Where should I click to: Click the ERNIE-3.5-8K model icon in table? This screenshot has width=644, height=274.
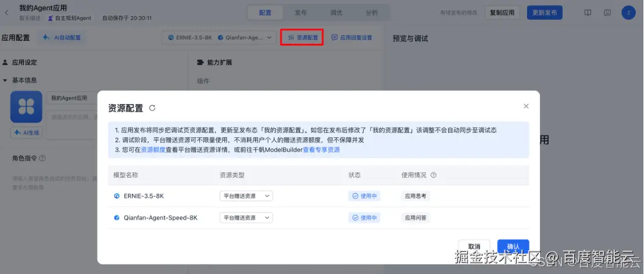(x=117, y=196)
